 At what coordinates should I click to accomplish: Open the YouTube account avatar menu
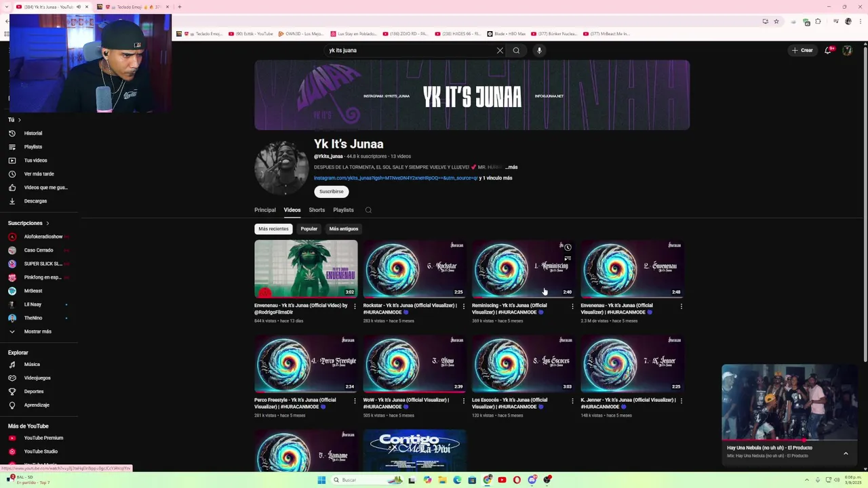[847, 50]
